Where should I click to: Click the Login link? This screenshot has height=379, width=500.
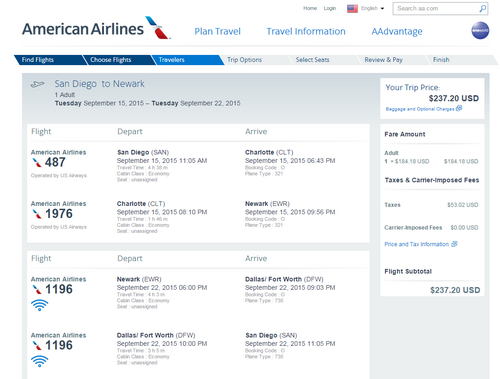click(330, 8)
